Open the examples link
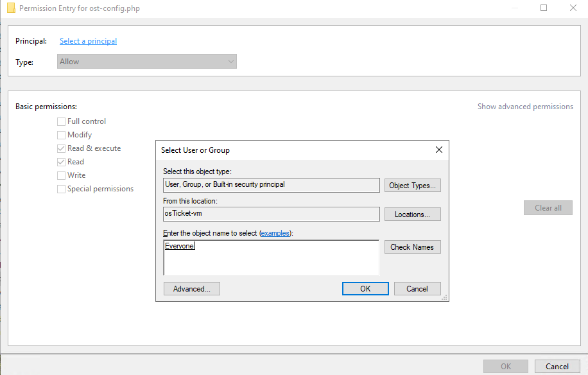 coord(275,233)
